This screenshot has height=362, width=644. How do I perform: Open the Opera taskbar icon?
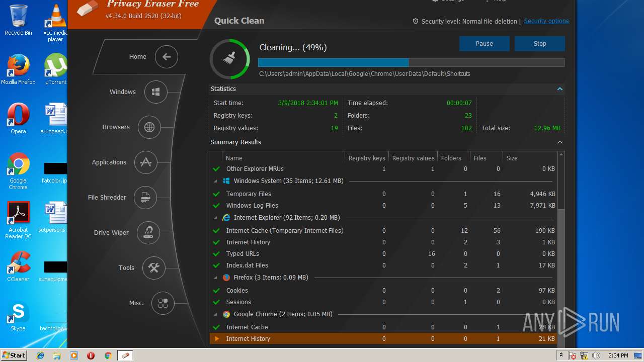coord(91,355)
